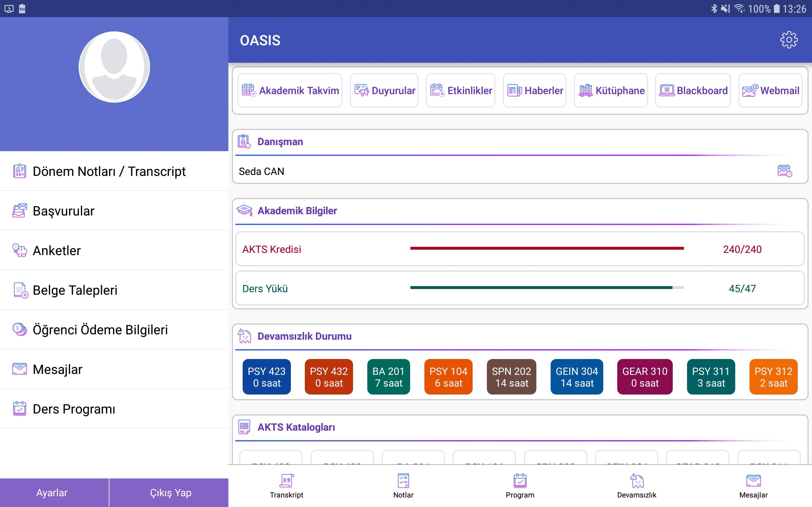Image resolution: width=812 pixels, height=507 pixels.
Task: Tap the SPN 202 14 saat absence tile
Action: pyautogui.click(x=511, y=377)
